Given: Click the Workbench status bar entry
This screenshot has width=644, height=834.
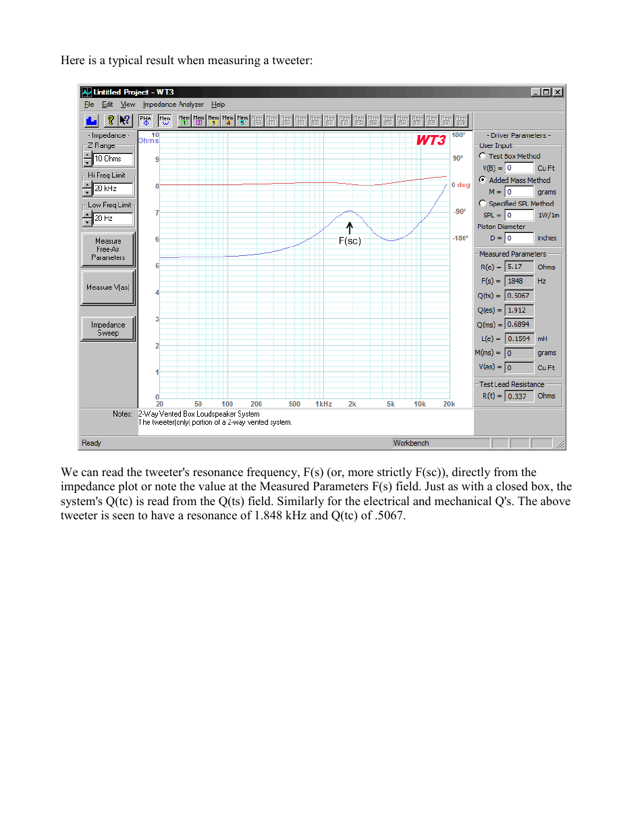Looking at the screenshot, I should tap(441, 444).
